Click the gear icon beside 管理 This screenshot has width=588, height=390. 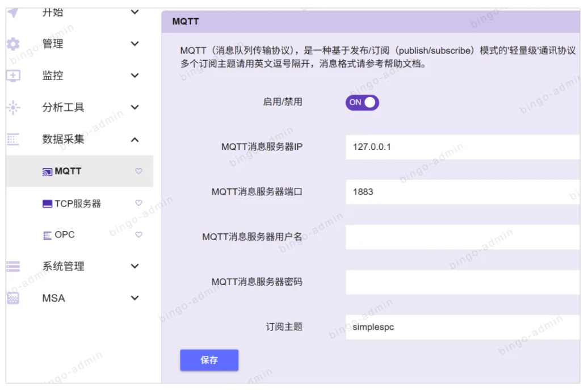pyautogui.click(x=13, y=44)
